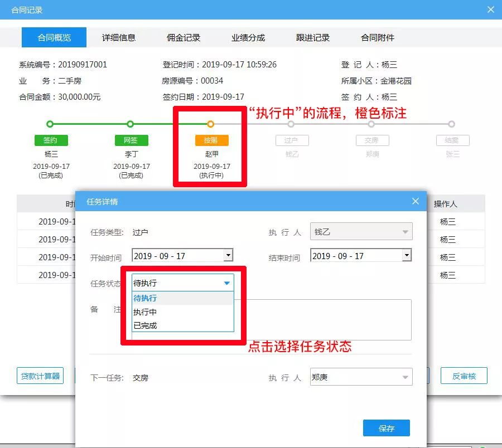Open the 贷款计算器
Viewport: 502px width, 448px height.
[x=40, y=376]
